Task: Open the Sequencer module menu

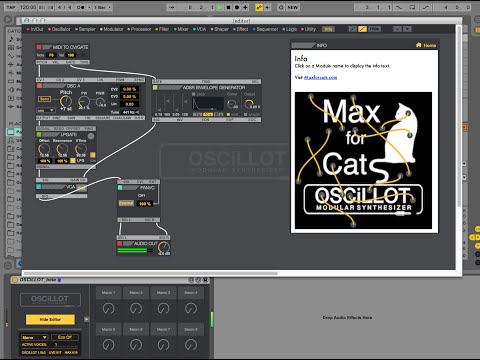Action: [265, 29]
